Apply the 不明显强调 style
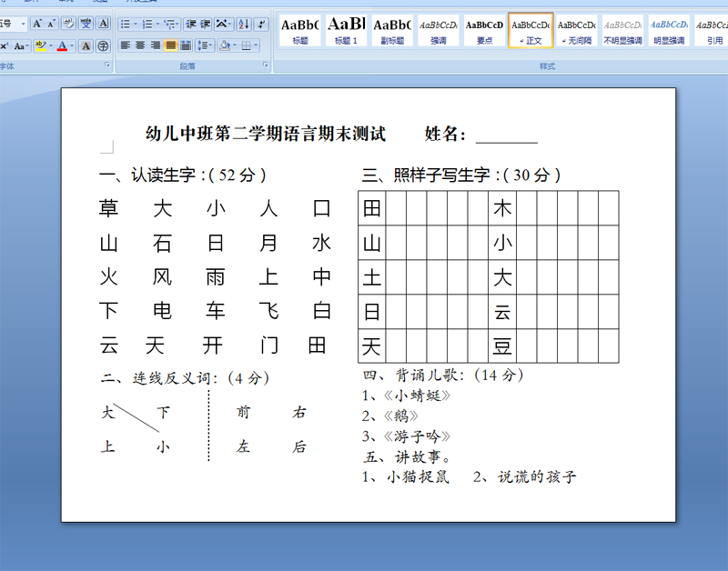 click(x=622, y=31)
